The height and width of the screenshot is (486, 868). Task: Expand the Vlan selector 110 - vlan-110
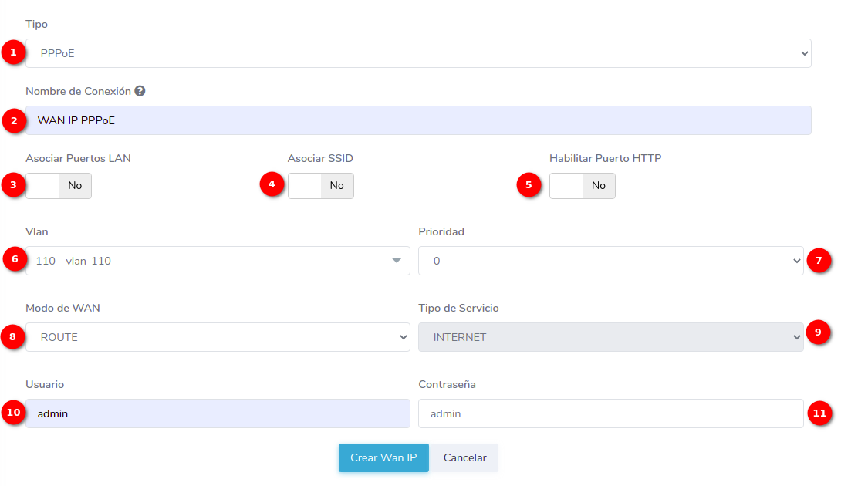218,261
